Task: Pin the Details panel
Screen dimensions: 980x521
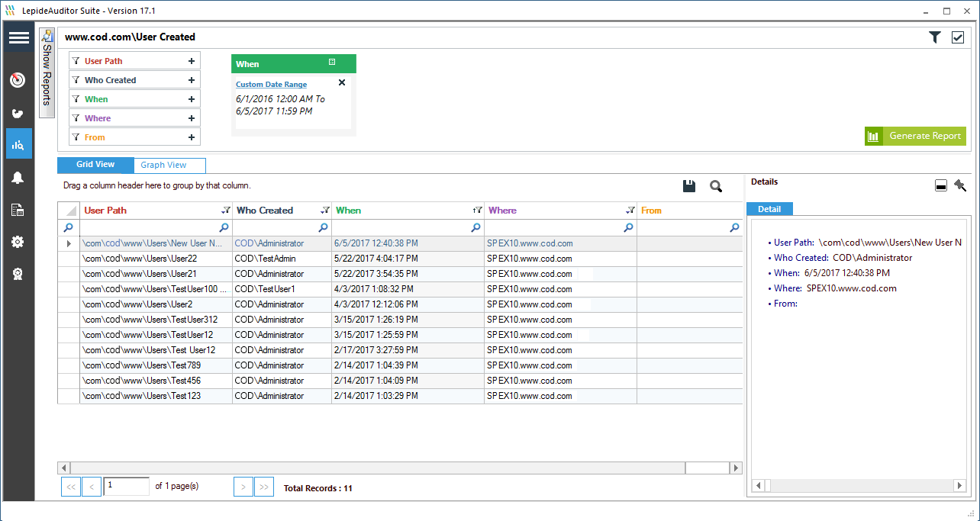Action: [x=960, y=185]
